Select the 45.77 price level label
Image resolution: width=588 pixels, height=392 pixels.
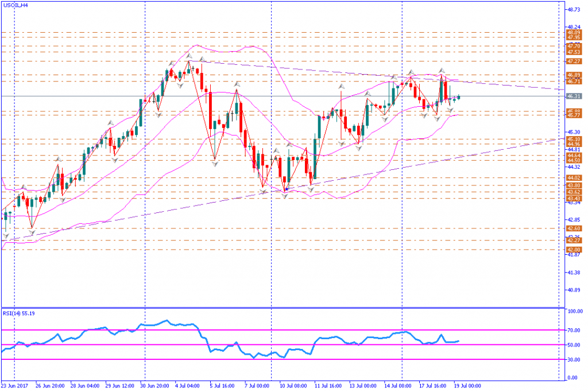click(574, 115)
